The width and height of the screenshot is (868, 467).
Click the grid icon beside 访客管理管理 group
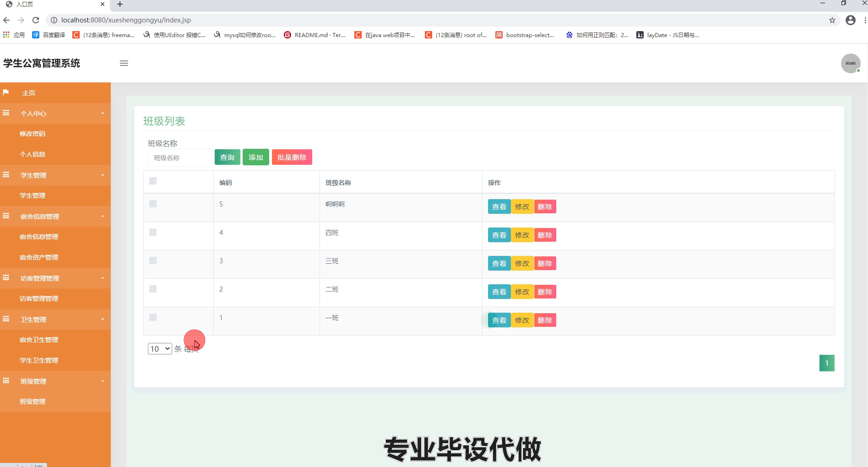tap(6, 278)
